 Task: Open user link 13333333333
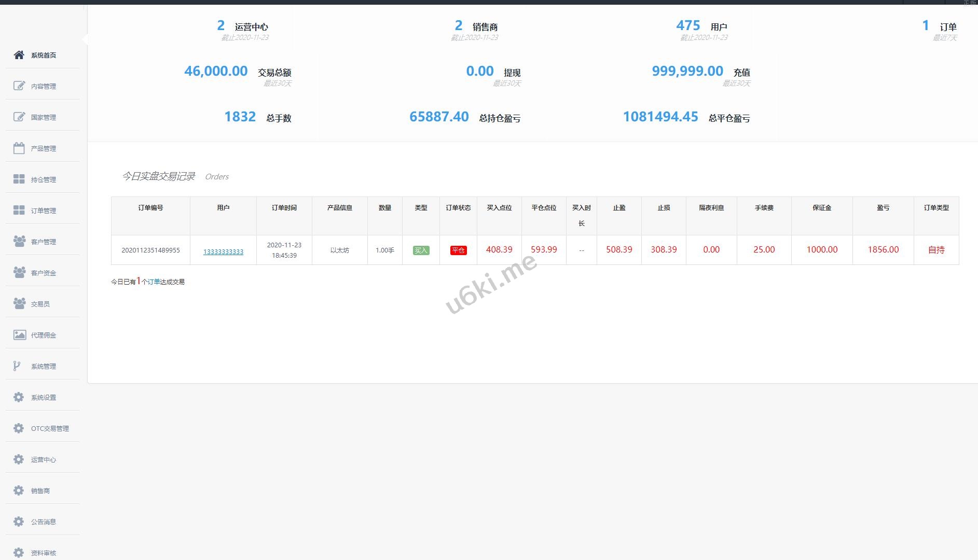point(223,252)
